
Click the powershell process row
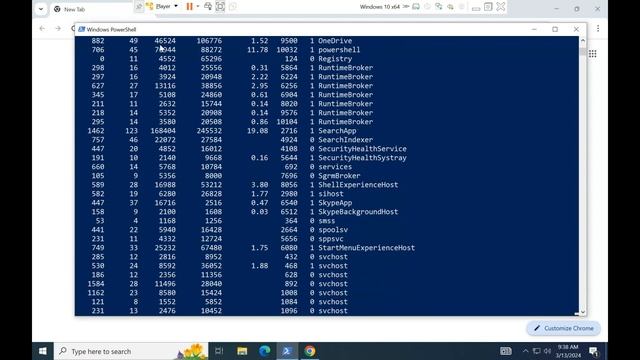pyautogui.click(x=224, y=50)
